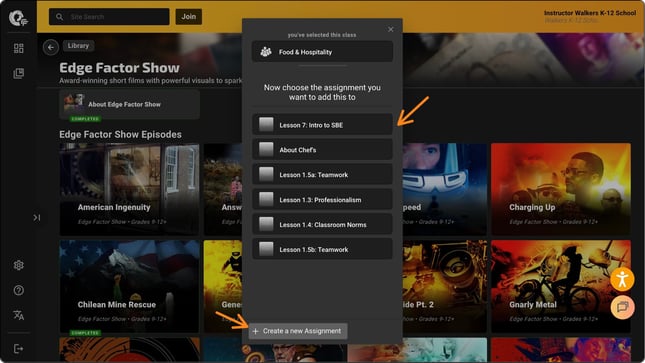This screenshot has width=645, height=363.
Task: Check the Lesson 1.5b: Teamwork box
Action: (x=266, y=249)
